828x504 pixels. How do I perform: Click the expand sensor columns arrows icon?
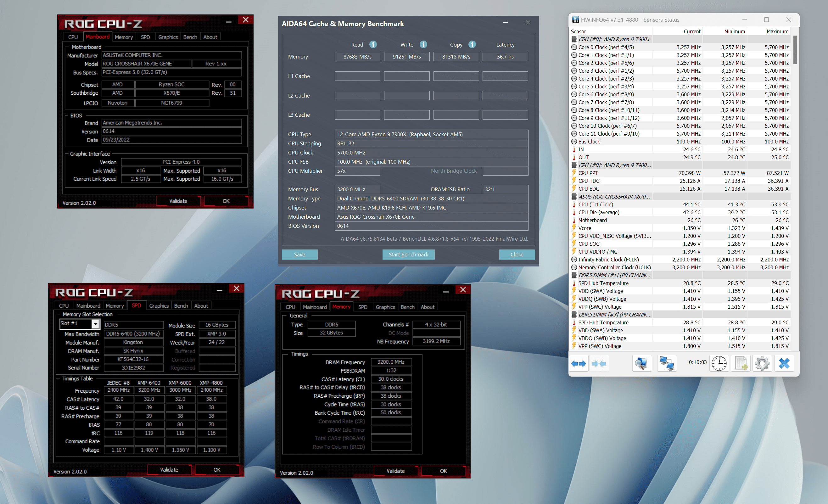pyautogui.click(x=578, y=364)
